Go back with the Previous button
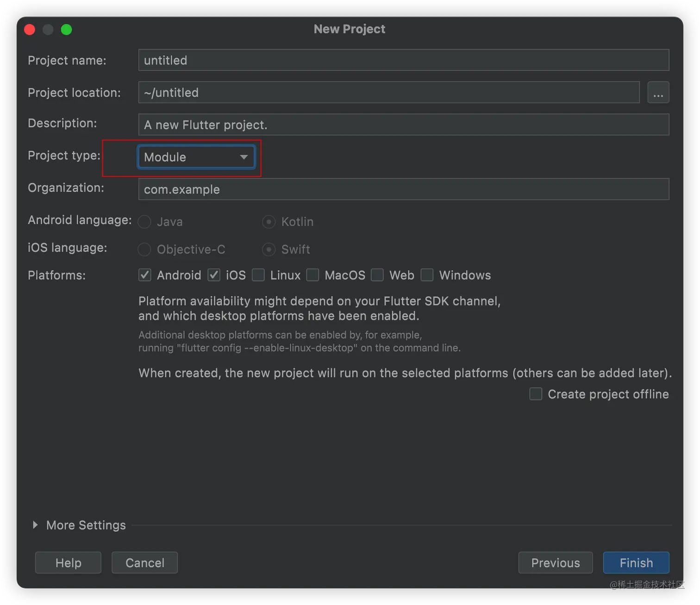Image resolution: width=700 pixels, height=605 pixels. tap(555, 562)
